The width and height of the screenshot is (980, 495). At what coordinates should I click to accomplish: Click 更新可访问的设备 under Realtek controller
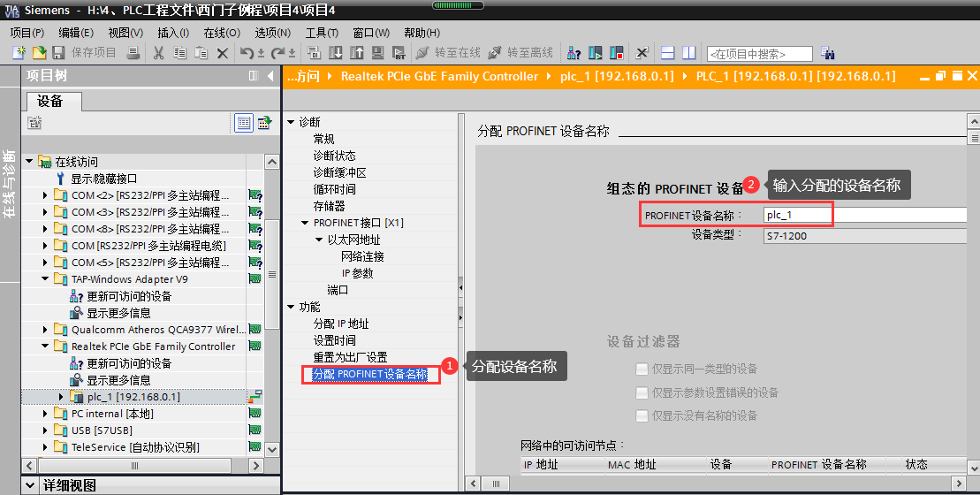129,363
